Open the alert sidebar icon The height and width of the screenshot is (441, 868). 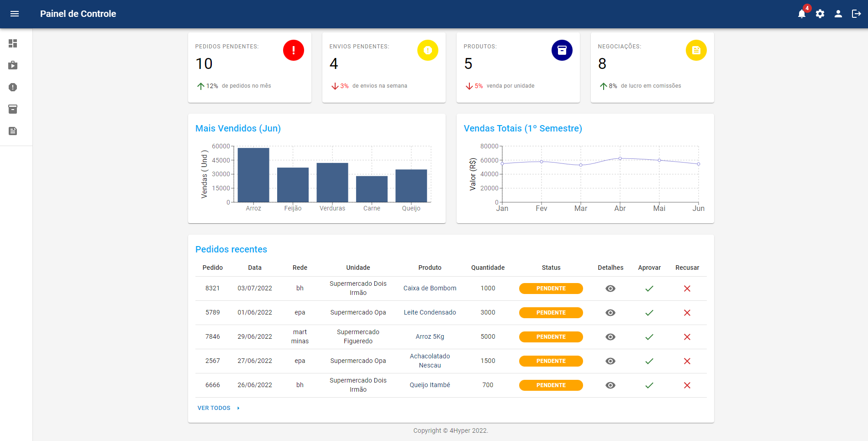coord(13,87)
